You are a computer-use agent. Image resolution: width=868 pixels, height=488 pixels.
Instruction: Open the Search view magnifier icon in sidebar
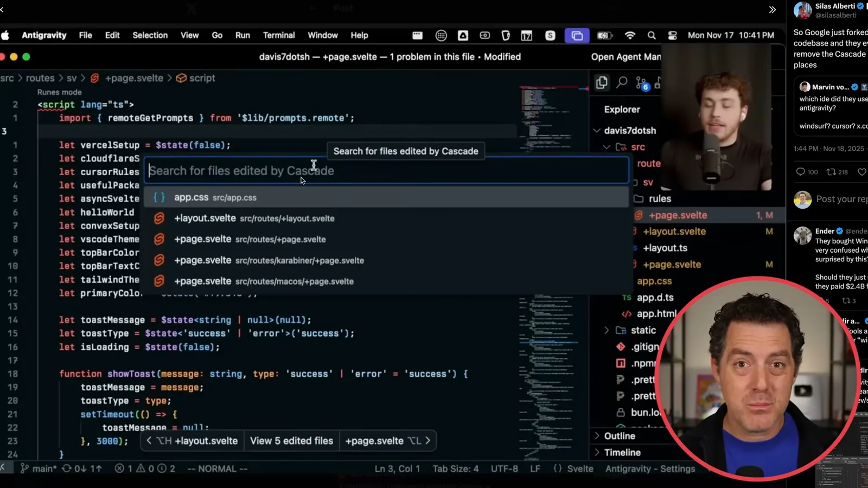[622, 82]
